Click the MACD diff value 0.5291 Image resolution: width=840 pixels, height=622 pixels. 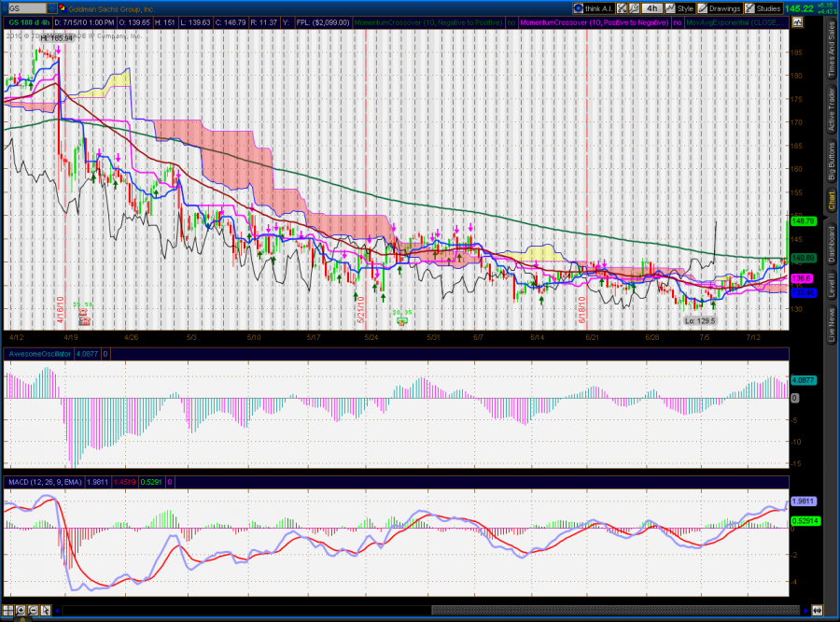[x=151, y=482]
